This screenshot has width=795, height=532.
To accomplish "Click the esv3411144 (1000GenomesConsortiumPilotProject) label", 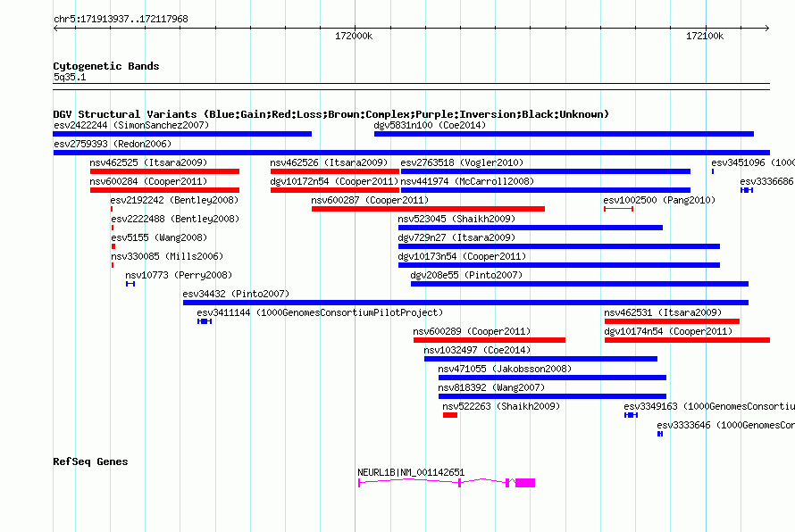I will pos(320,312).
